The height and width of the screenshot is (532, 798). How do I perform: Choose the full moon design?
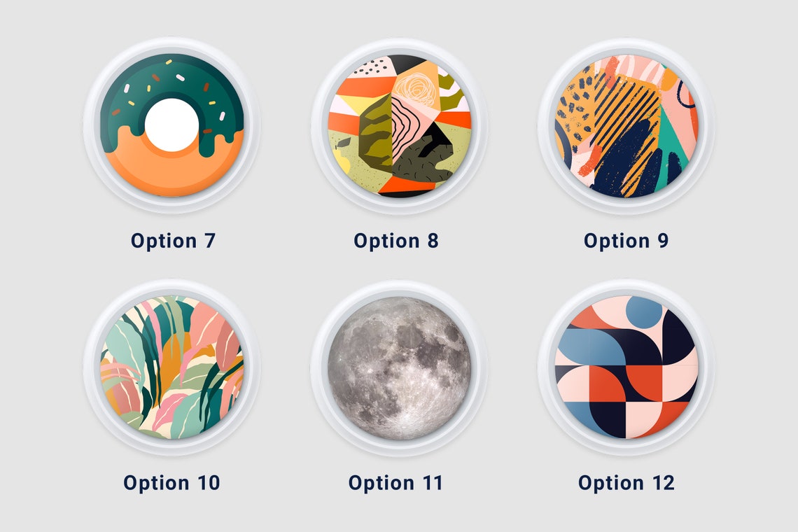pos(399,368)
